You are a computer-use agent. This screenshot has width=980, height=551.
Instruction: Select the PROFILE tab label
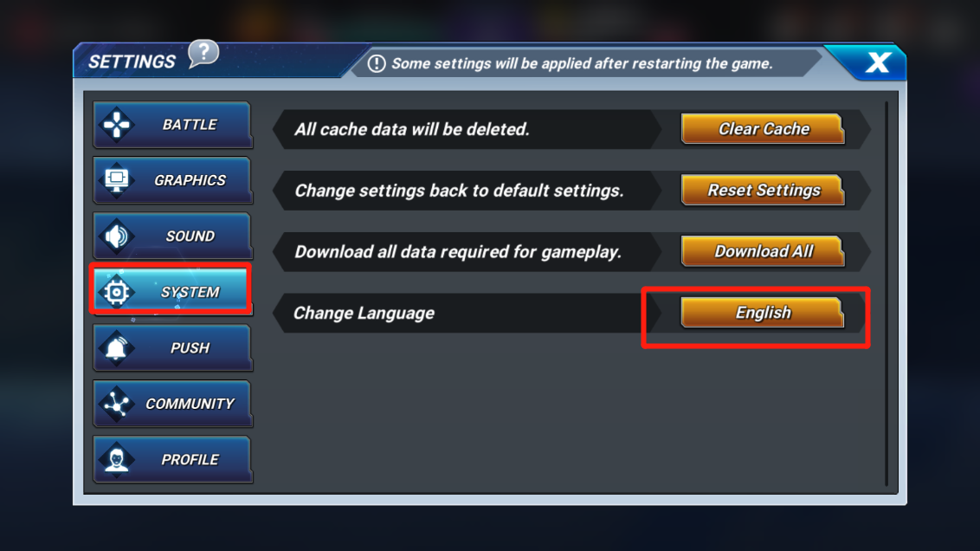coord(190,460)
